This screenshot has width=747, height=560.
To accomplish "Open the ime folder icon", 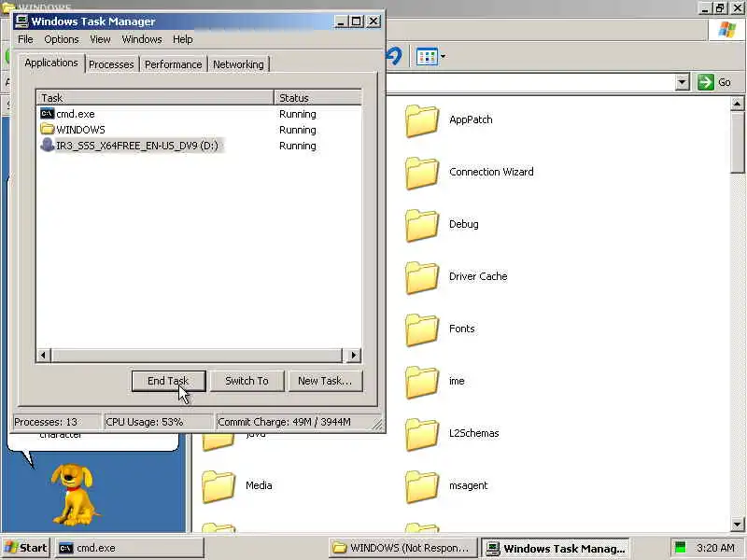I will (x=422, y=383).
